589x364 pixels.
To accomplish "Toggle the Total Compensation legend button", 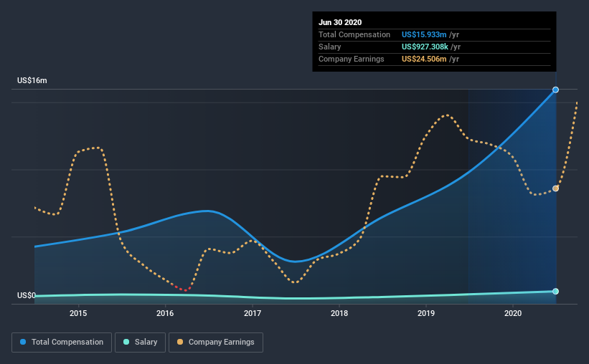I will tap(62, 343).
